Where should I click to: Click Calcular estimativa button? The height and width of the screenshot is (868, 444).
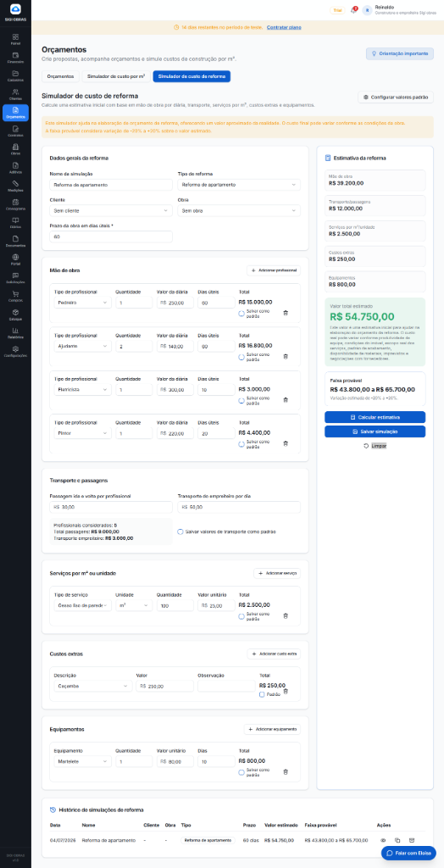(x=375, y=417)
